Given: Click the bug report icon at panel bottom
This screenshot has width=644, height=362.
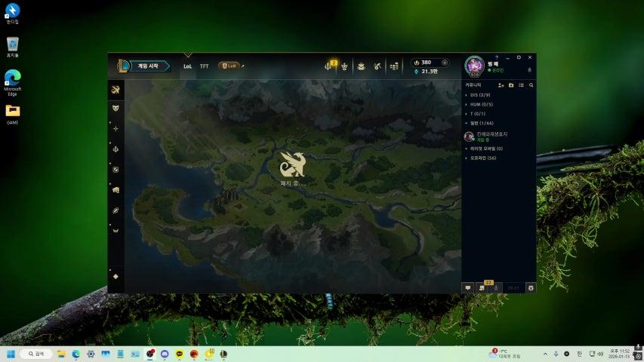Looking at the screenshot, I should click(x=531, y=287).
